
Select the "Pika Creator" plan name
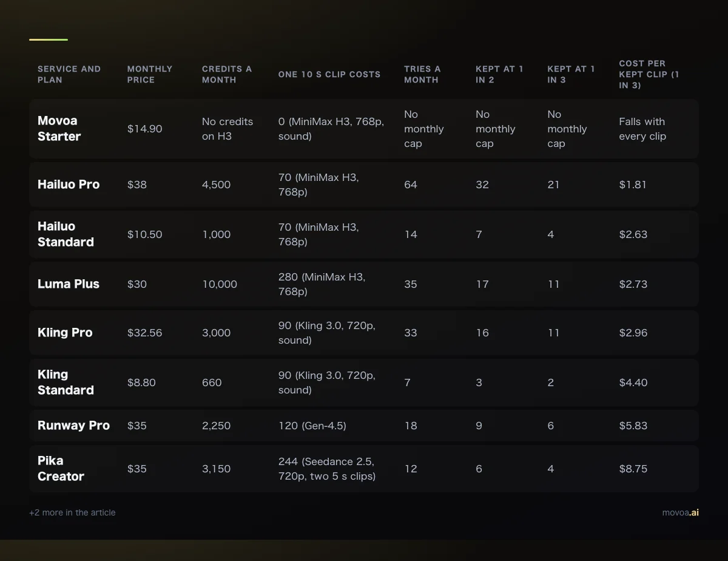61,469
